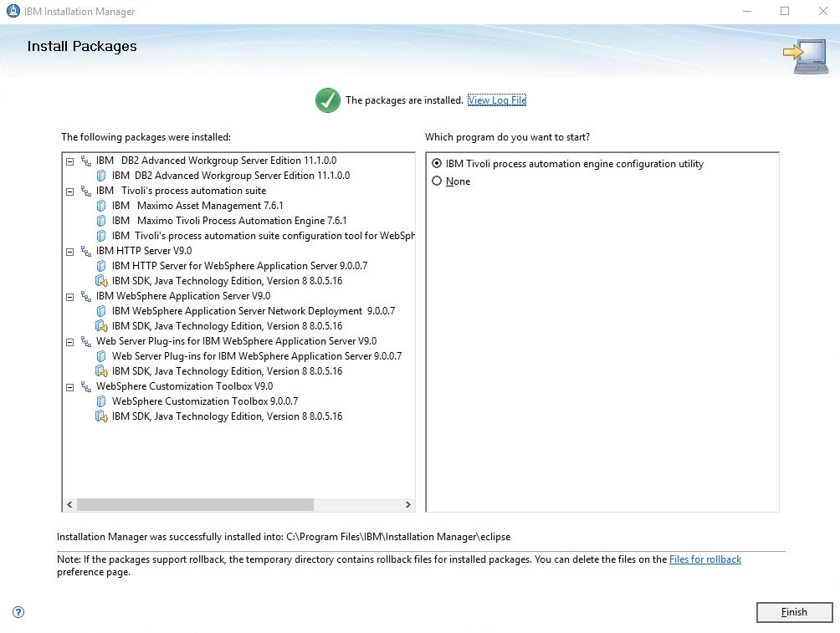The width and height of the screenshot is (840, 633).
Task: Collapse the IBM HTTP Server V9.0 group
Action: (x=69, y=252)
